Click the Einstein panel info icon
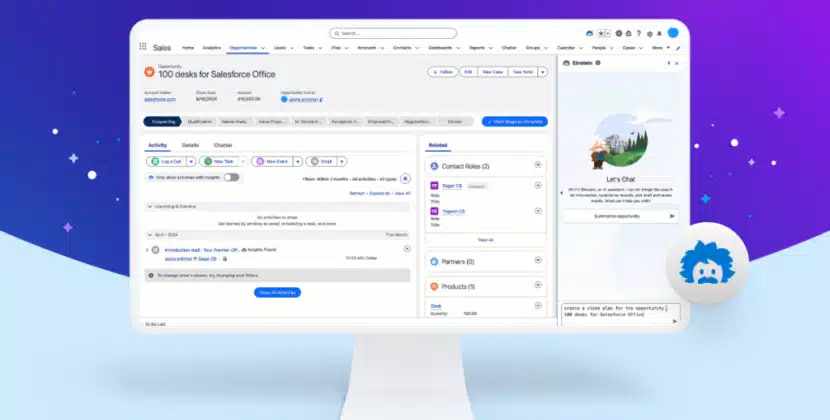The height and width of the screenshot is (420, 830). tap(598, 63)
